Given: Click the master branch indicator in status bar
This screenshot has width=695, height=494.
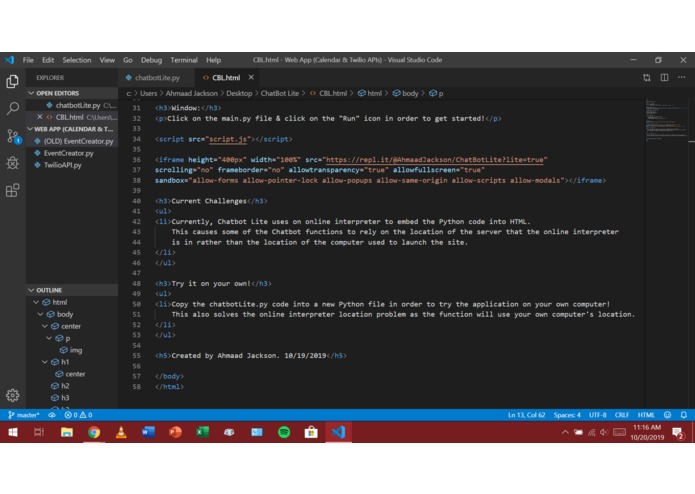Looking at the screenshot, I should [x=24, y=415].
